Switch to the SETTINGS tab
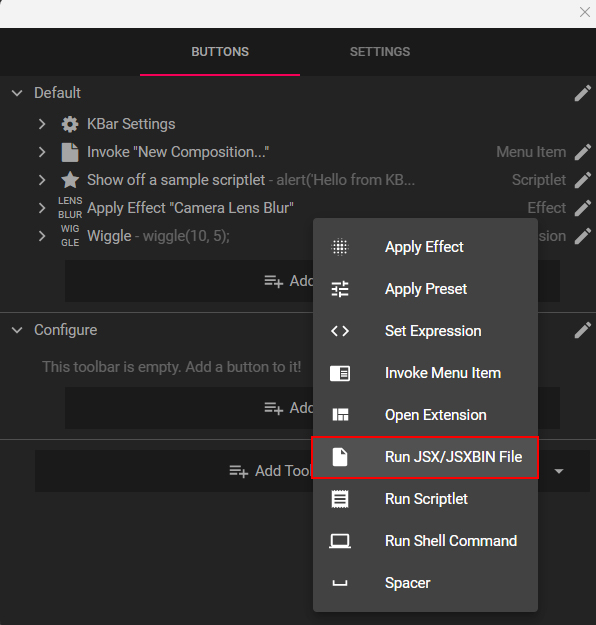 (380, 52)
